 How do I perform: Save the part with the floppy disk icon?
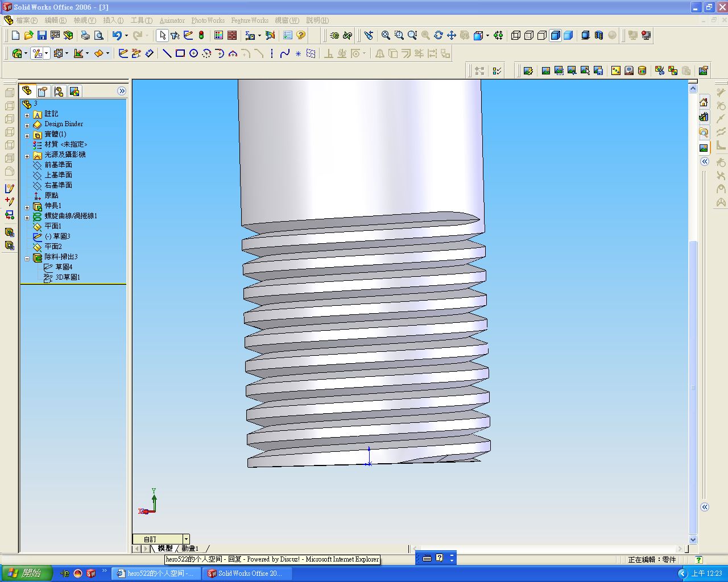42,35
